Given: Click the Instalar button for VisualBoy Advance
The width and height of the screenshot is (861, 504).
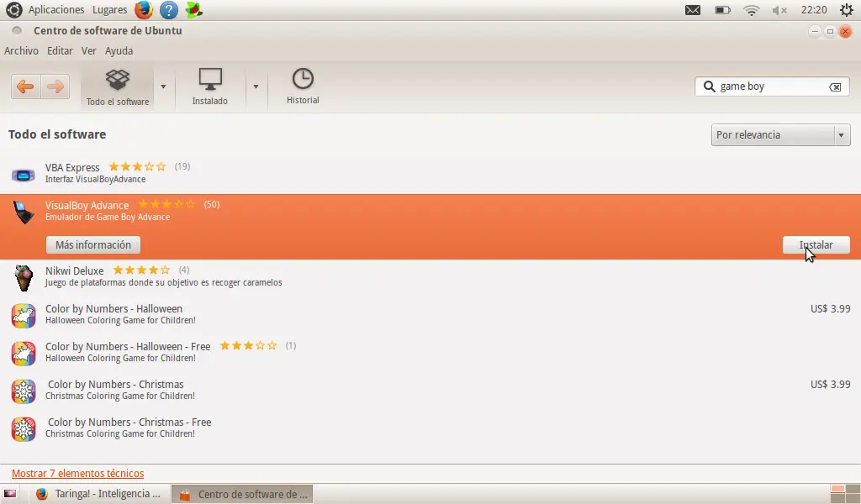Looking at the screenshot, I should pyautogui.click(x=816, y=244).
